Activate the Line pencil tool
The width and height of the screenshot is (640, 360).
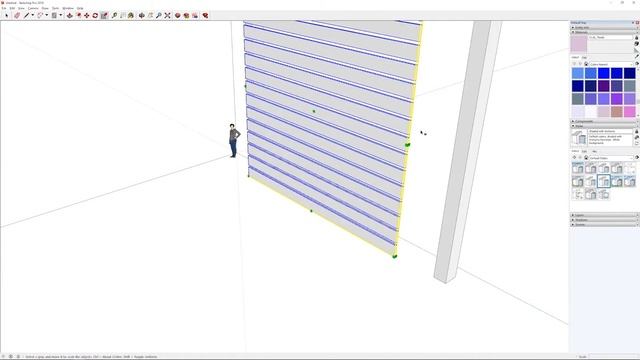(x=26, y=15)
